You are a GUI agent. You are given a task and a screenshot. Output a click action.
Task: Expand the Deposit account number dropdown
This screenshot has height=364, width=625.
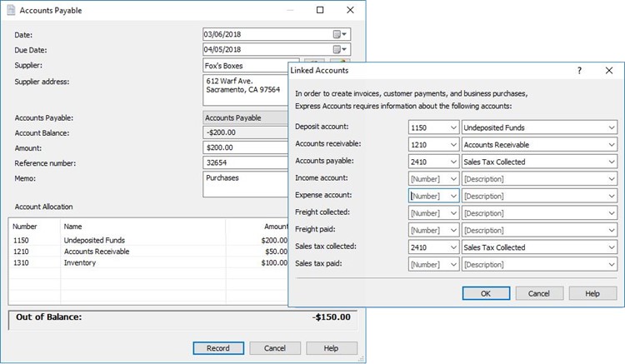pyautogui.click(x=453, y=127)
